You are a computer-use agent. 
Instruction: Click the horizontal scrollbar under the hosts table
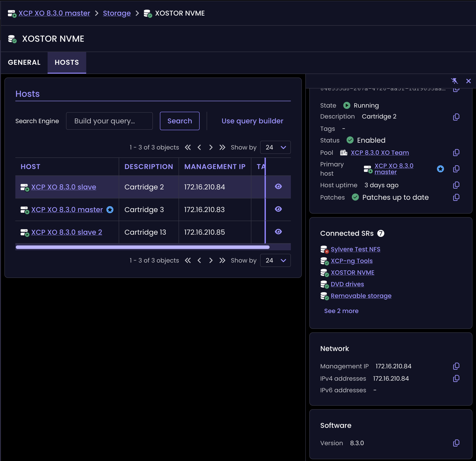(143, 247)
